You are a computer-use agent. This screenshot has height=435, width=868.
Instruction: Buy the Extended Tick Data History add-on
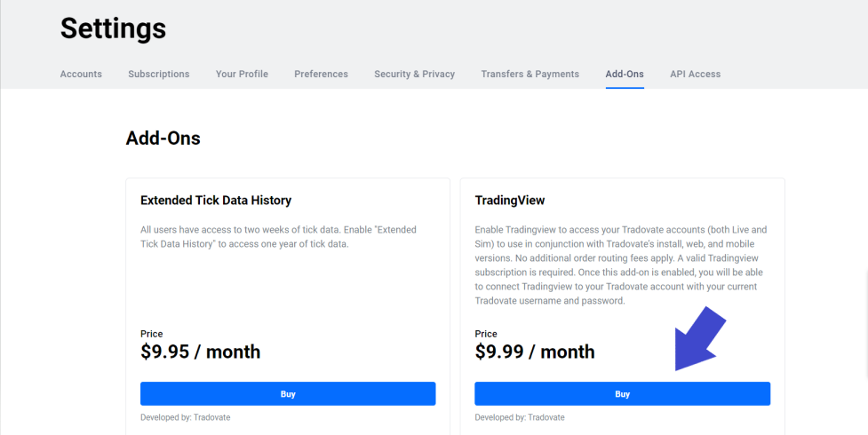[x=288, y=394]
